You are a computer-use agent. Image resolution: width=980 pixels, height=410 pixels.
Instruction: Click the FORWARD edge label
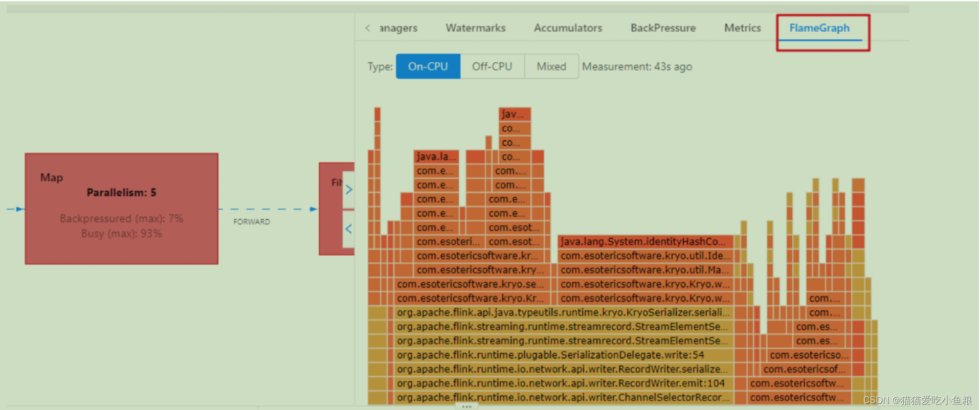click(x=252, y=222)
